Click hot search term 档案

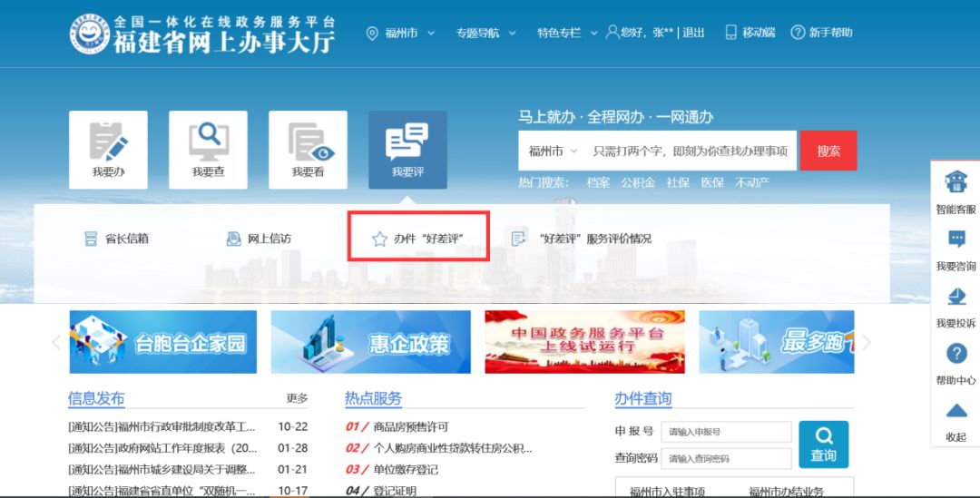click(598, 182)
